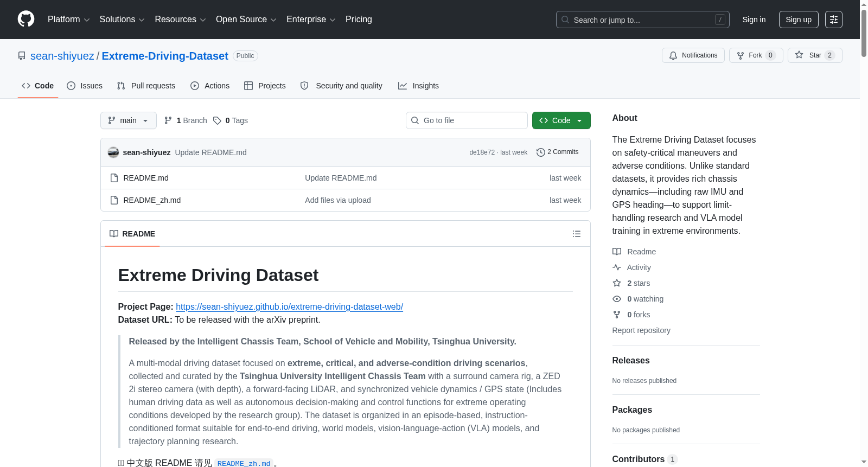Open Security and quality tab
This screenshot has width=868, height=467.
[341, 86]
